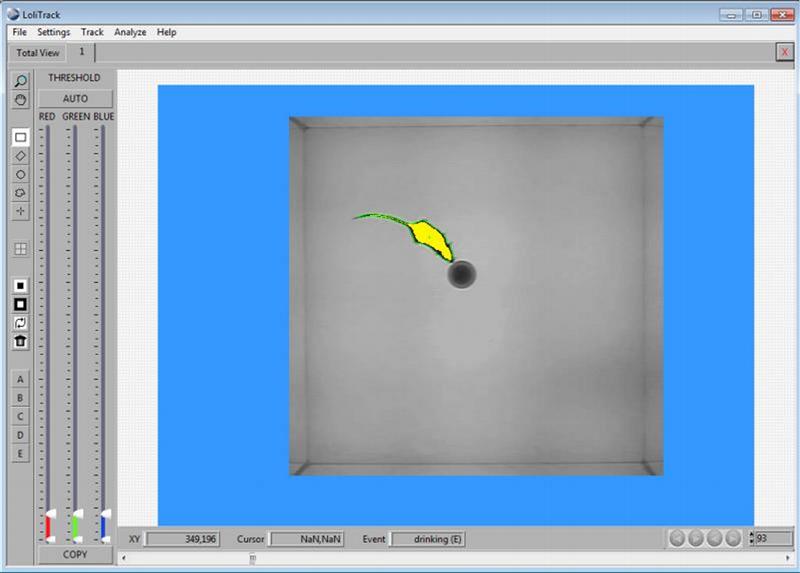Click the LoliTrack title bar icon

click(13, 14)
